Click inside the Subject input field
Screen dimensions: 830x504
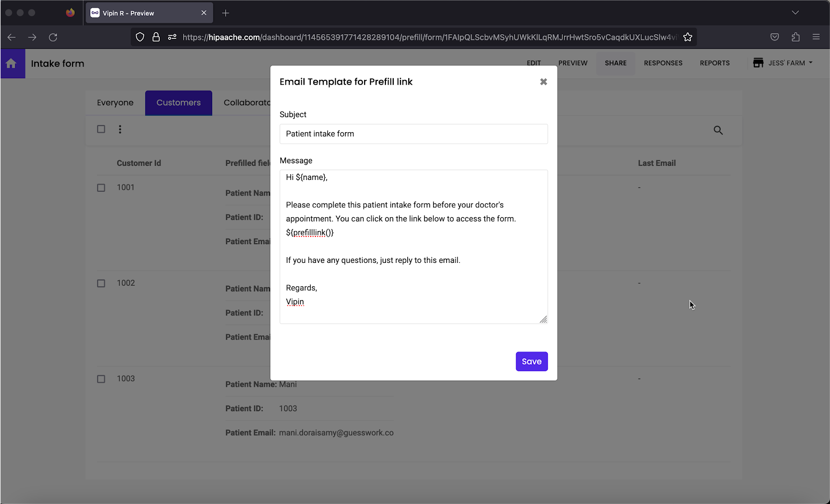413,134
